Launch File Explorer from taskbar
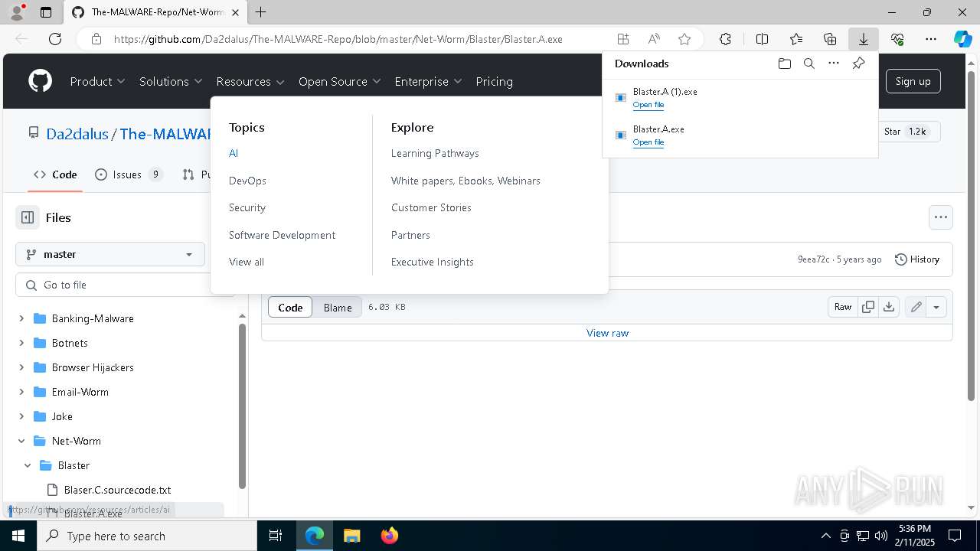Viewport: 980px width, 551px height. coord(351,536)
